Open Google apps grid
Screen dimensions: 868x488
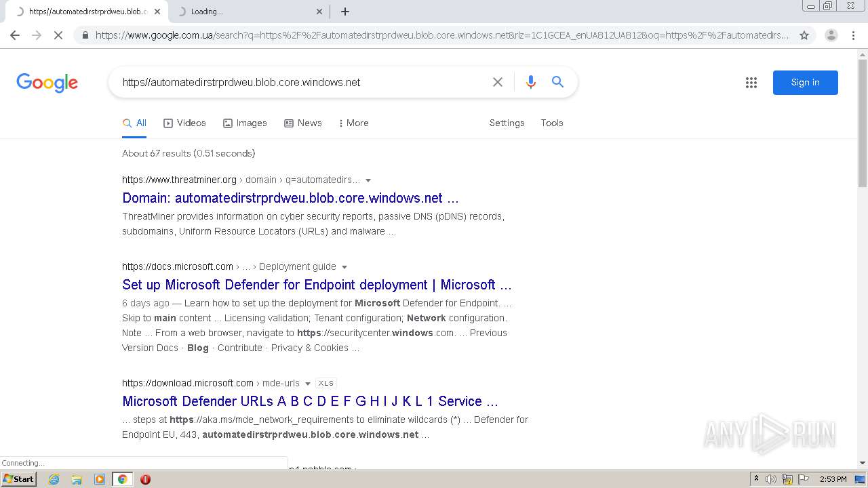coord(751,83)
